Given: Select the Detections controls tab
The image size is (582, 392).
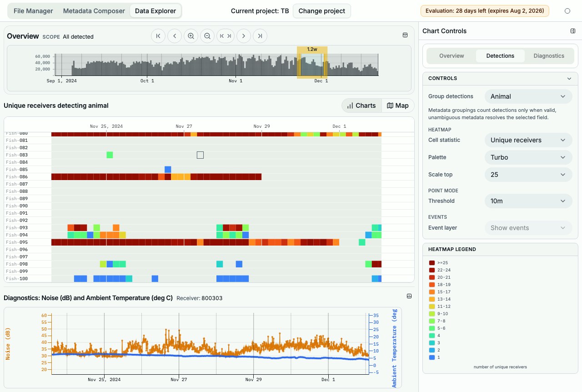Looking at the screenshot, I should tap(500, 56).
